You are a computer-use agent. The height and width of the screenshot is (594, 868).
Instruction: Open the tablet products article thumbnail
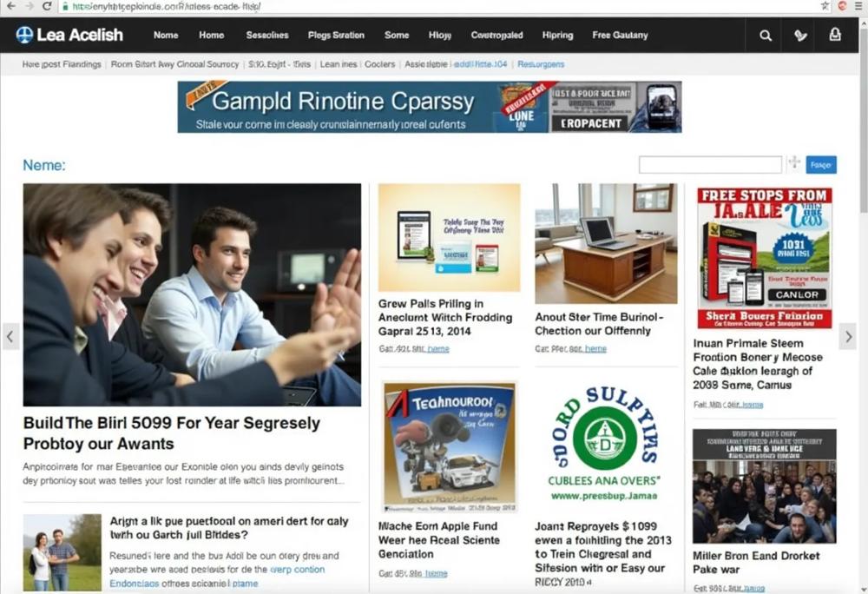[449, 237]
